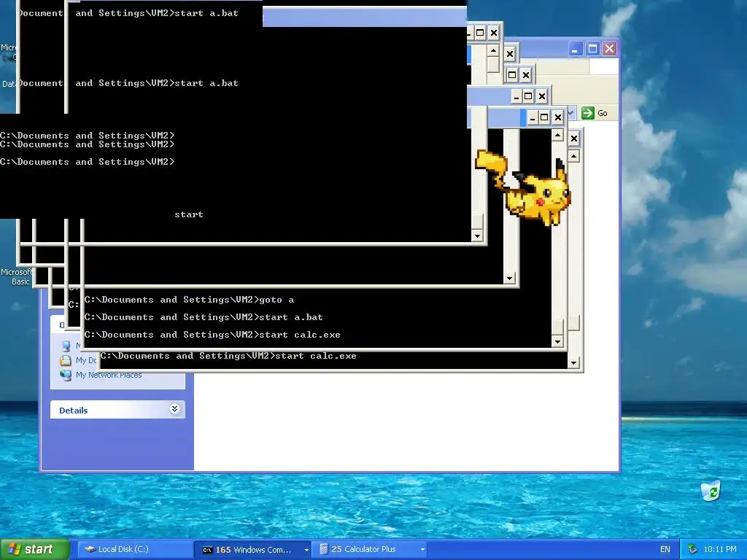Click the lone 'start' text in cmd
The height and width of the screenshot is (560, 747).
189,214
